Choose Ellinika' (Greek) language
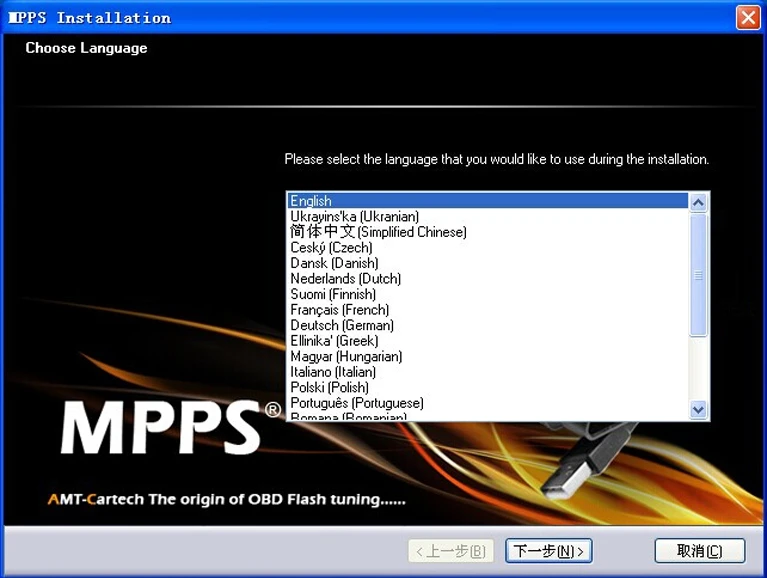 488,341
